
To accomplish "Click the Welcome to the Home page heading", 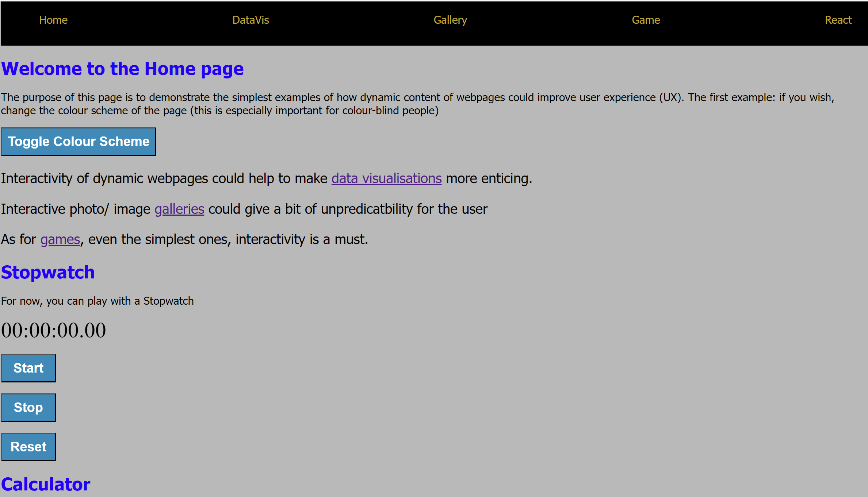I will [x=122, y=69].
